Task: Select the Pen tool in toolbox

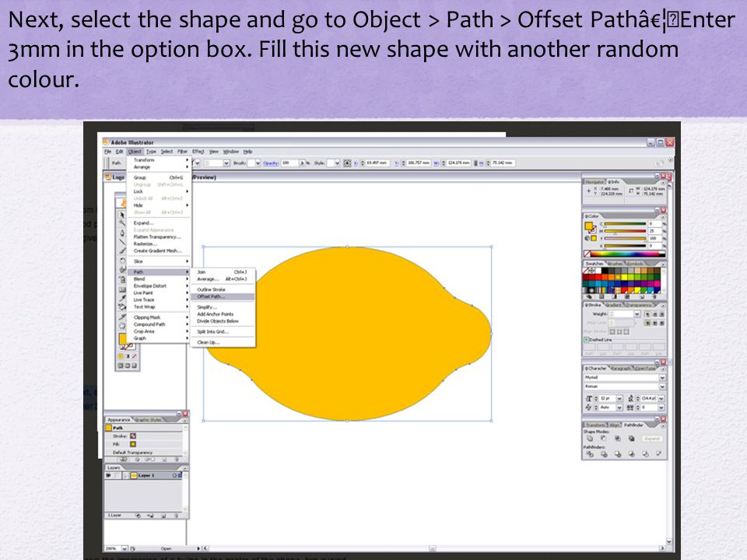Action: click(x=122, y=233)
